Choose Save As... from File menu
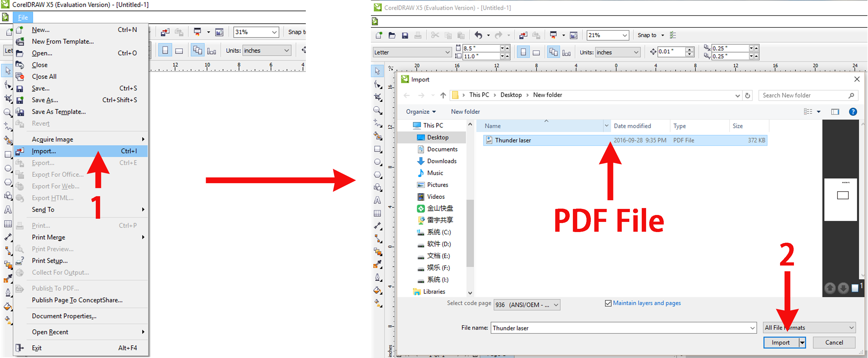Screen dimensions: 868x358 81,100
